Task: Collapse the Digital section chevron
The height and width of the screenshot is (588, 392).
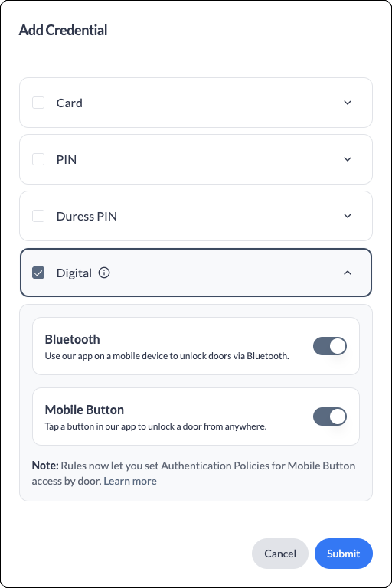Action: 348,273
